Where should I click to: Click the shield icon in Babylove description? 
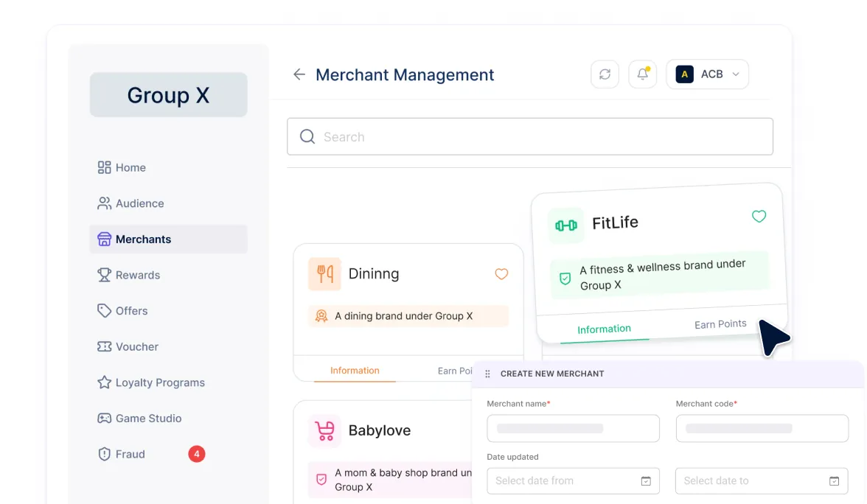tap(321, 480)
